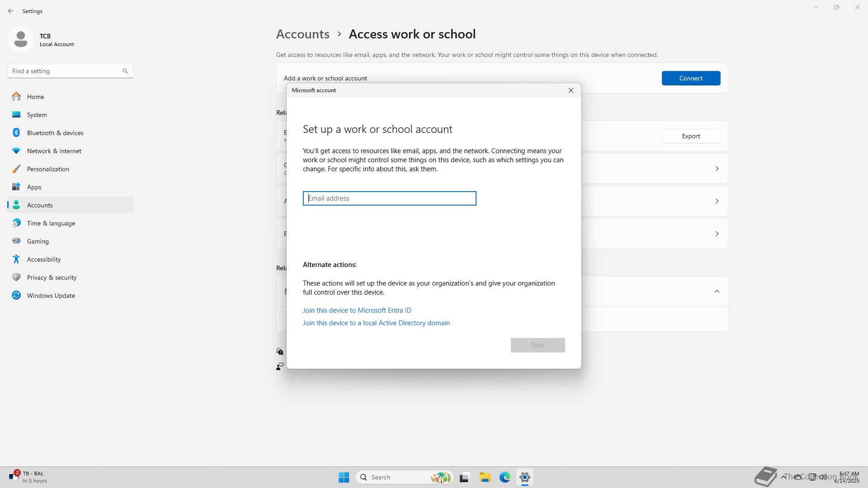Open File Explorer from taskbar

[x=485, y=477]
